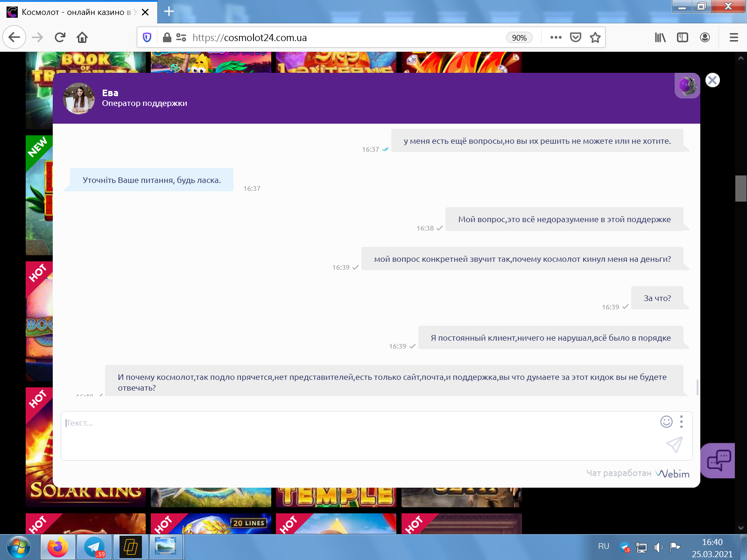Open the 20 Lines game thumbnail
Viewport: 747px width, 560px height.
point(211,523)
